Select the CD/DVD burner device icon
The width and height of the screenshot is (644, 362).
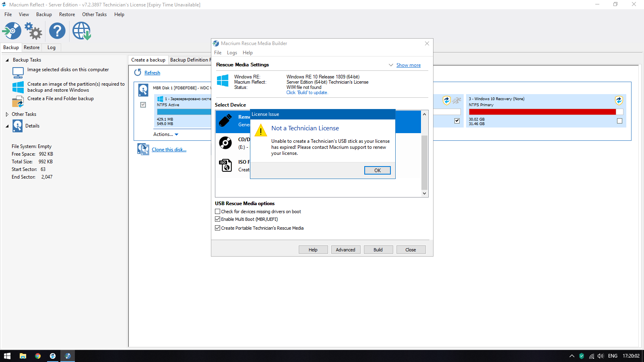point(225,143)
